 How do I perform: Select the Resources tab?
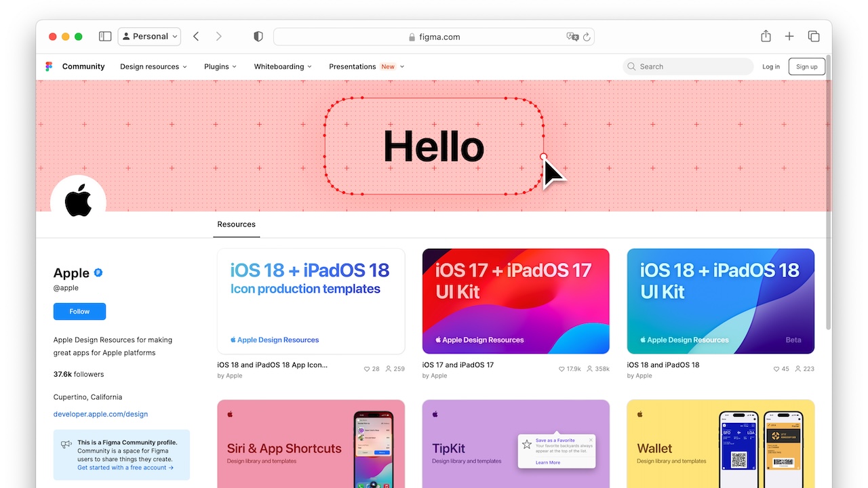(x=237, y=224)
